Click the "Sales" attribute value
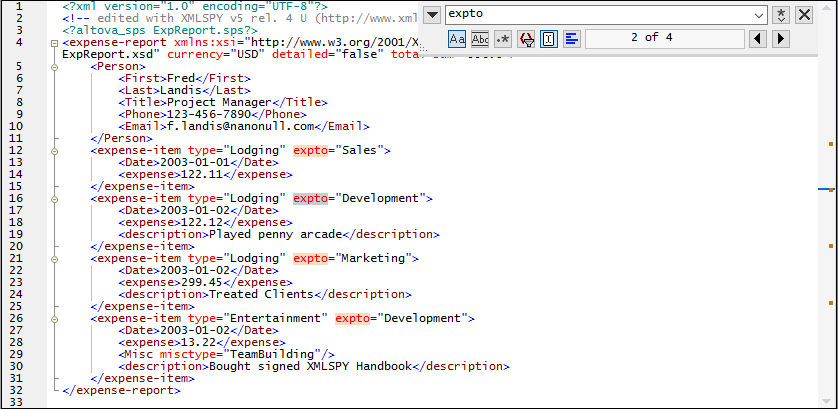This screenshot has height=409, width=838. click(359, 151)
